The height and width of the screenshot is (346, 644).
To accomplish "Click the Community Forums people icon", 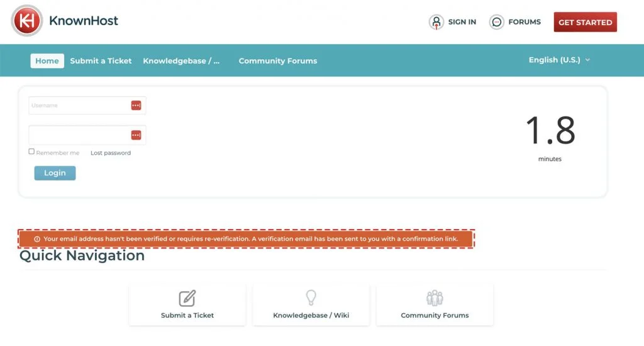I will point(435,298).
